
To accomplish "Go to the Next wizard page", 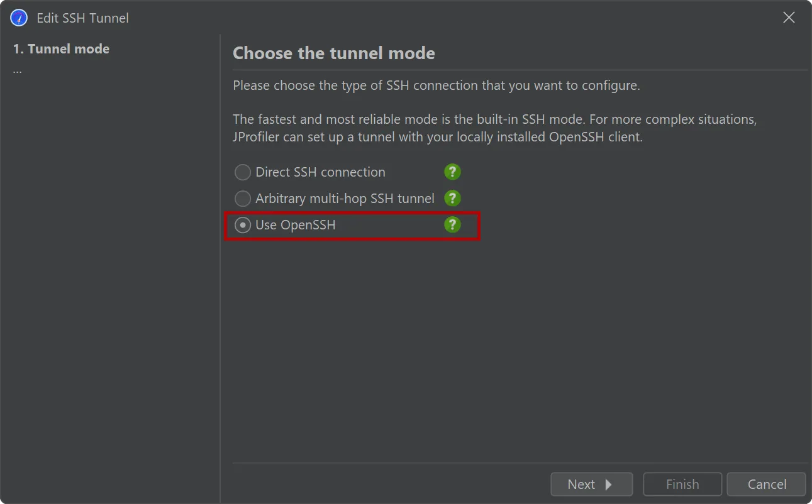I will 592,485.
